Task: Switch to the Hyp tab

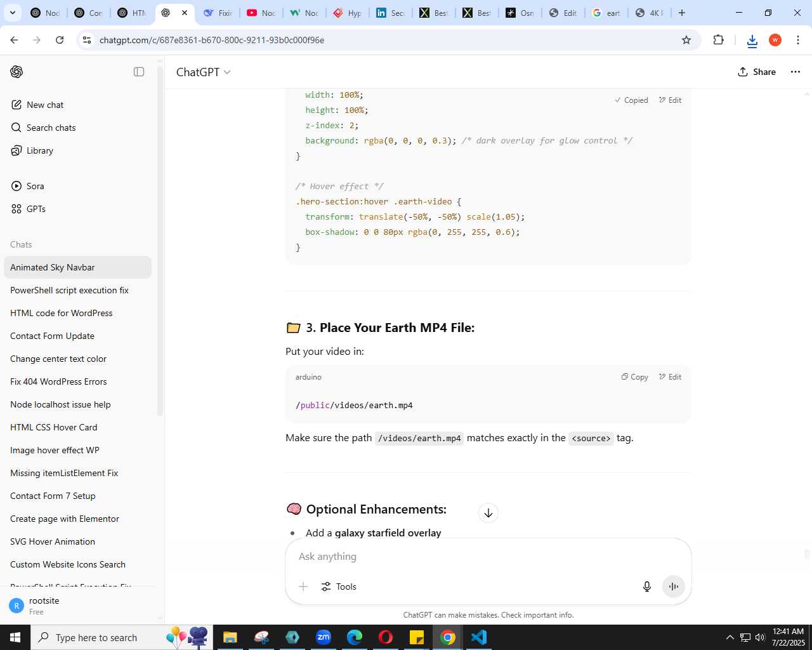Action: (x=347, y=13)
